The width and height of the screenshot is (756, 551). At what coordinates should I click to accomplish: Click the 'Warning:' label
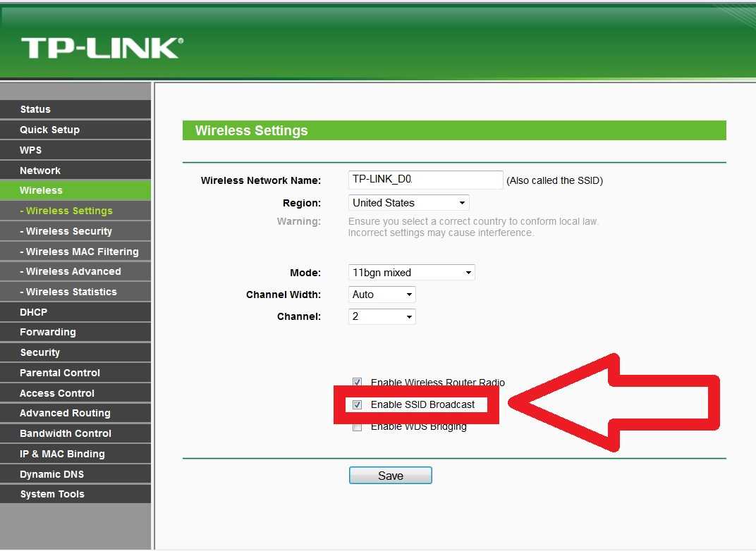(x=299, y=221)
